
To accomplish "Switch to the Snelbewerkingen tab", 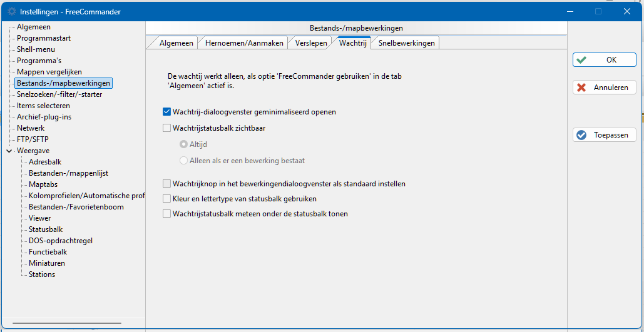I will pos(406,43).
